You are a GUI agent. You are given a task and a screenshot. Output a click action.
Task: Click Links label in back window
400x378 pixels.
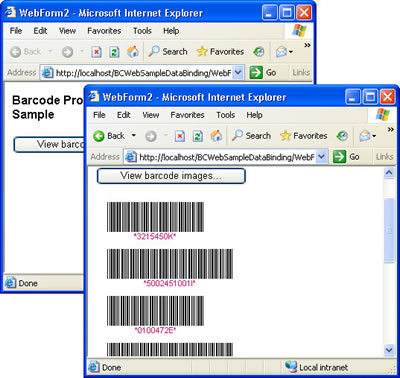click(301, 72)
